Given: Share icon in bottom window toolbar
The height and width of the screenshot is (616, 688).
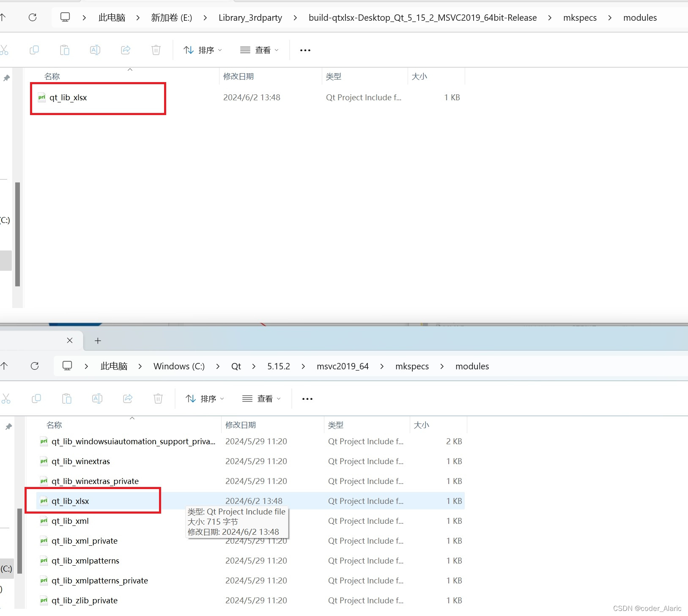Looking at the screenshot, I should click(x=128, y=399).
